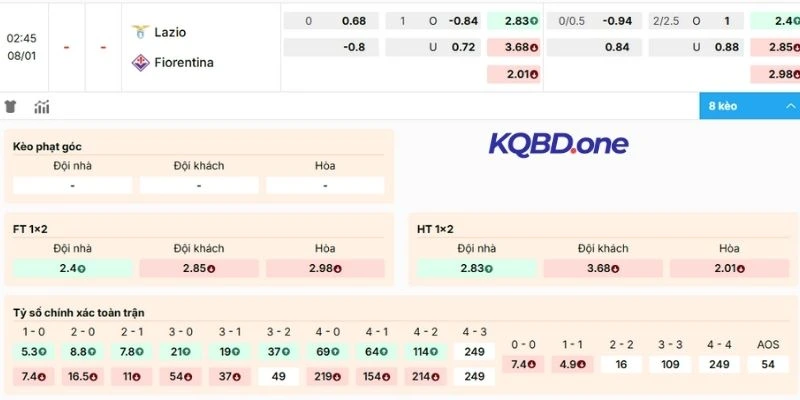This screenshot has width=800, height=400.
Task: Select odds 154 under the 4-1 column
Action: (x=377, y=377)
